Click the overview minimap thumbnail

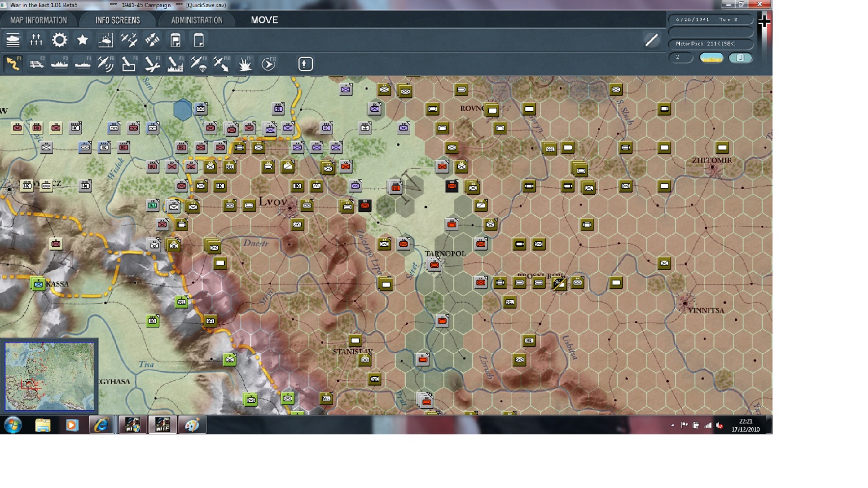[x=49, y=376]
